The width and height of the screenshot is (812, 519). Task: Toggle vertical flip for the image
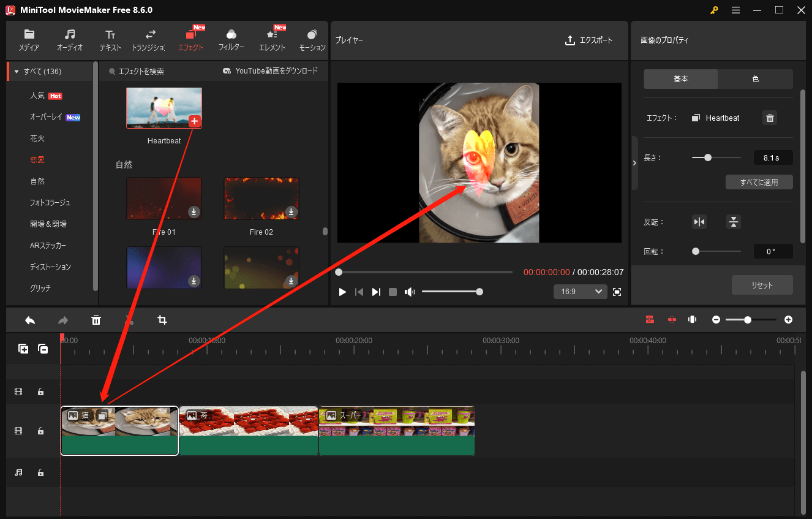pyautogui.click(x=734, y=222)
